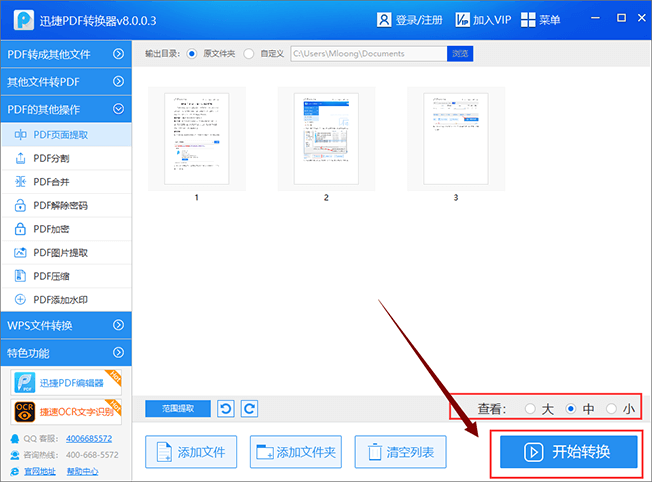Select 原文件夹 output radio button
This screenshot has width=652, height=482.
[x=192, y=54]
